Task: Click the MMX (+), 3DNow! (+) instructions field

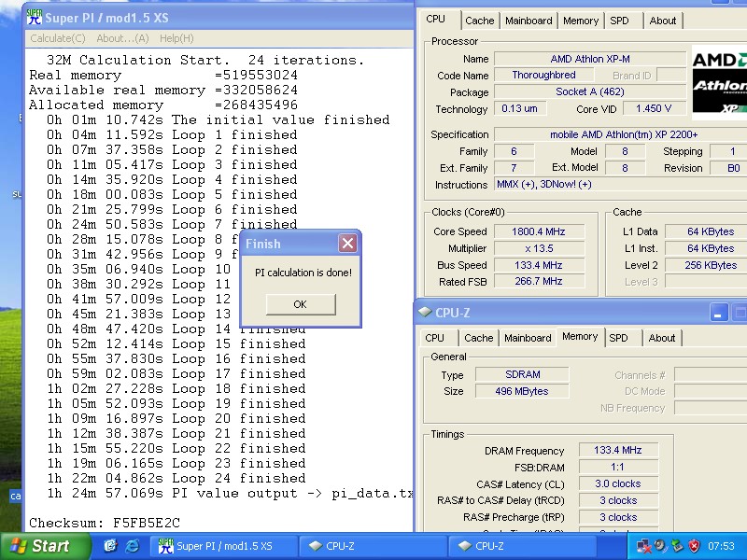Action: pyautogui.click(x=621, y=184)
